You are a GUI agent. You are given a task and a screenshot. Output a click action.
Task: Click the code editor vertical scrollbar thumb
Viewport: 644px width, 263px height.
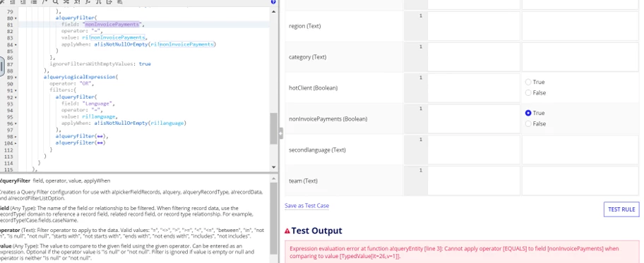click(x=274, y=128)
